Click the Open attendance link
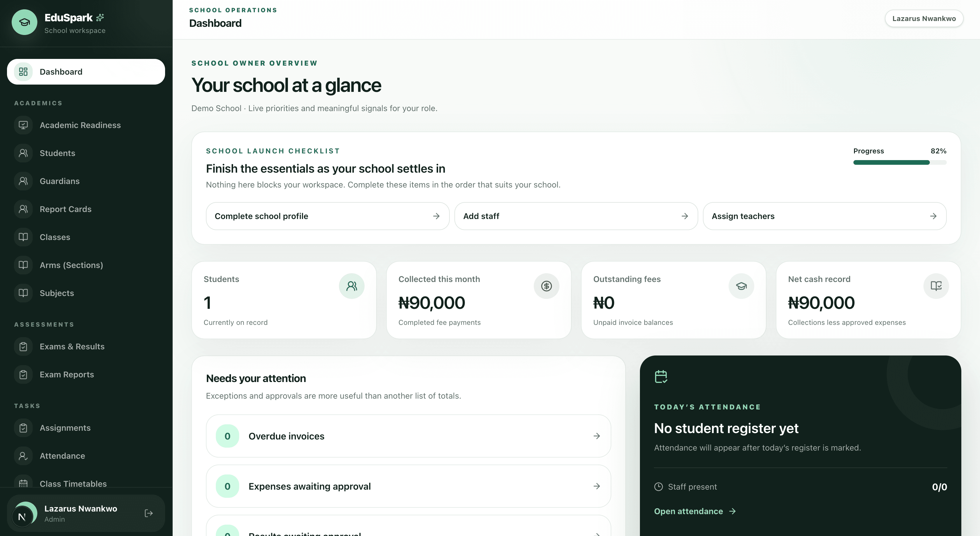 pyautogui.click(x=695, y=511)
